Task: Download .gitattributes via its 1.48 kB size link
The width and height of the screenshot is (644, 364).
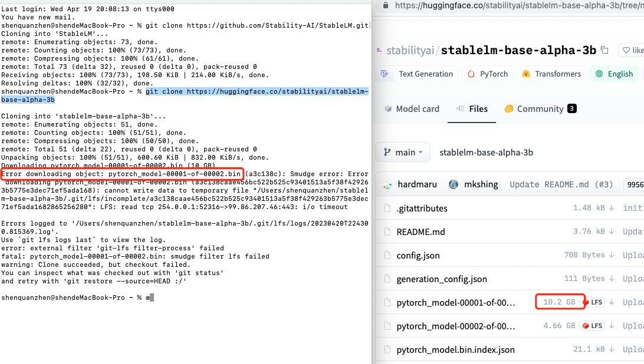Action: pyautogui.click(x=593, y=208)
